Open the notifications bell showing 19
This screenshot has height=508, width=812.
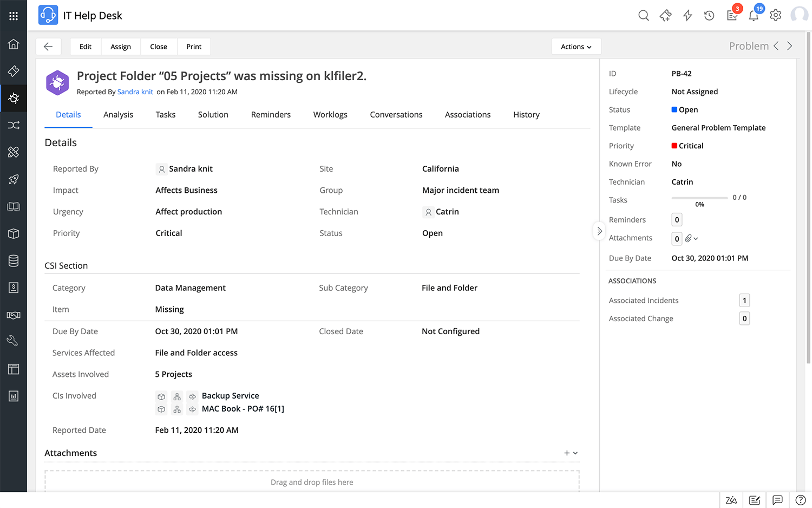[x=754, y=15]
